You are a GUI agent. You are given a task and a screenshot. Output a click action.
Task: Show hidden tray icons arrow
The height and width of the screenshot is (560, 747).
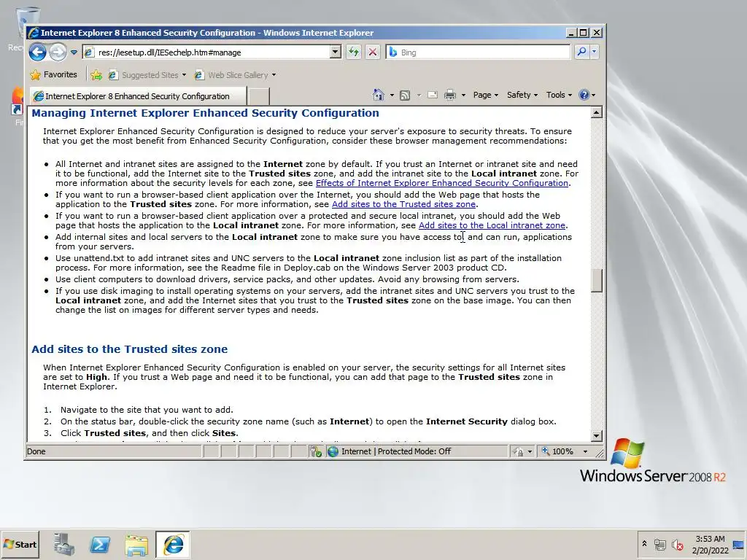coord(645,543)
